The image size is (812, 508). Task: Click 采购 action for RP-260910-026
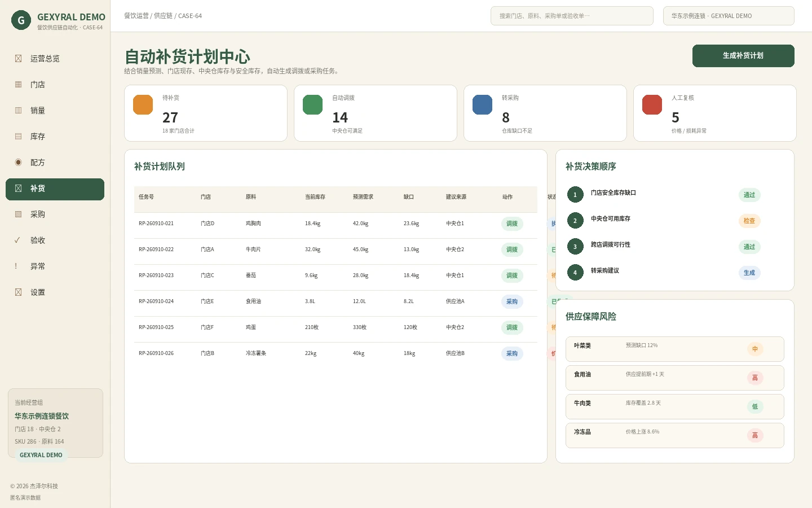click(x=512, y=353)
